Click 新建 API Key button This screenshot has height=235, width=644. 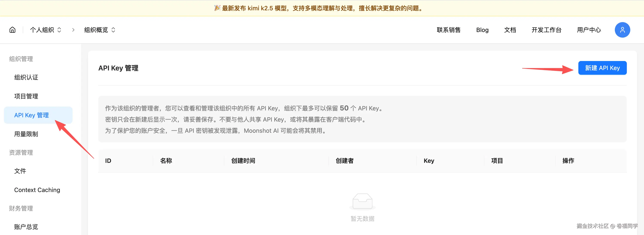[602, 68]
